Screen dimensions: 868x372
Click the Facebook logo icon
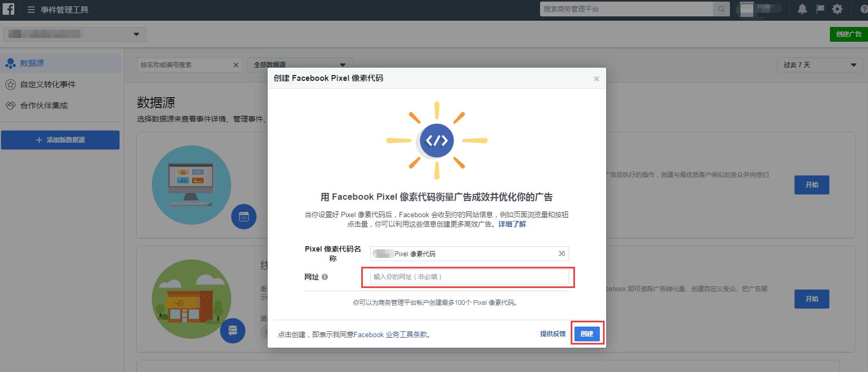point(8,9)
